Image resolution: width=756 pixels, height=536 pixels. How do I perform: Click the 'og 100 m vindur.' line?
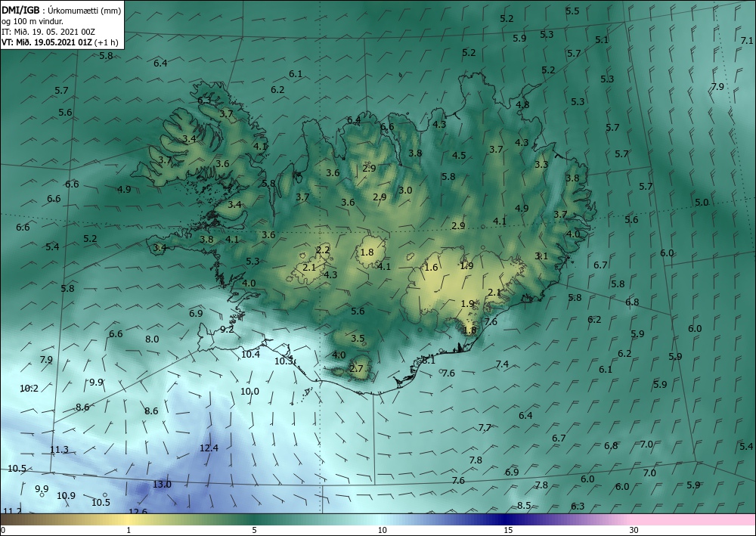click(32, 21)
